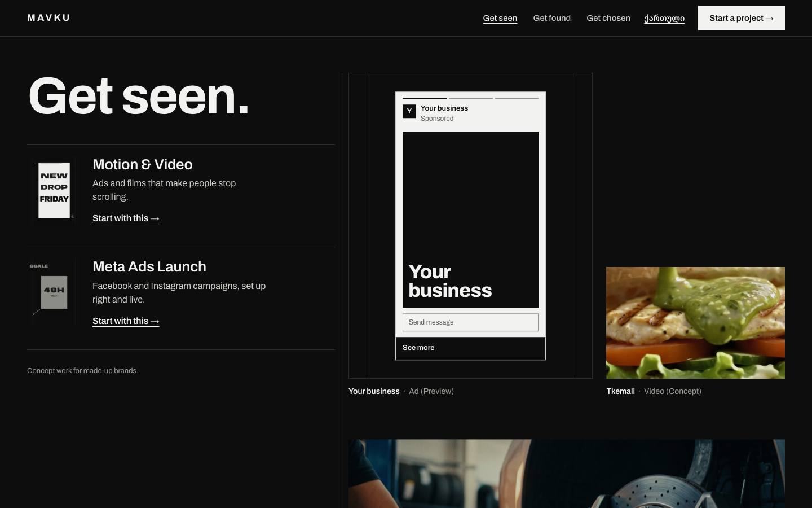Click the MAVKU logo
This screenshot has width=812, height=508.
(x=48, y=18)
